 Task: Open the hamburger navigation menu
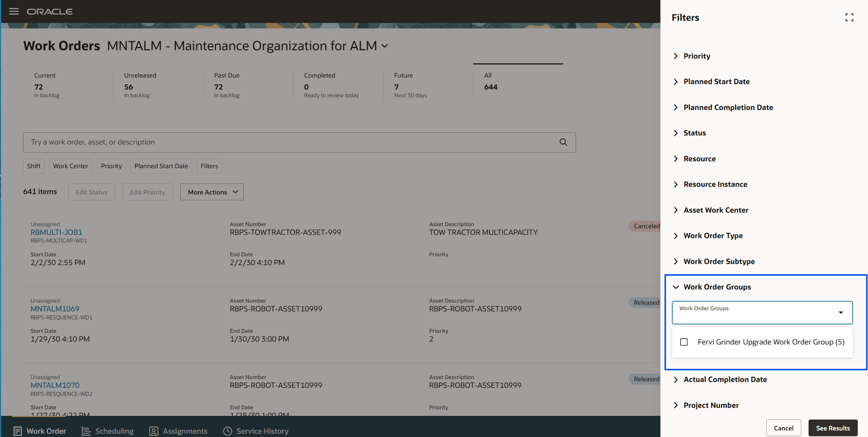click(14, 11)
